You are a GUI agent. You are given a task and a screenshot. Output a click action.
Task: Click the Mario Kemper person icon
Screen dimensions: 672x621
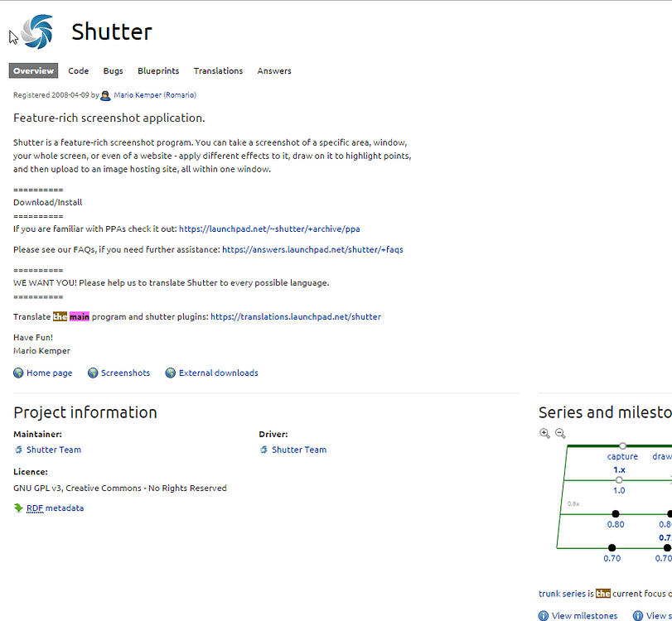click(105, 95)
